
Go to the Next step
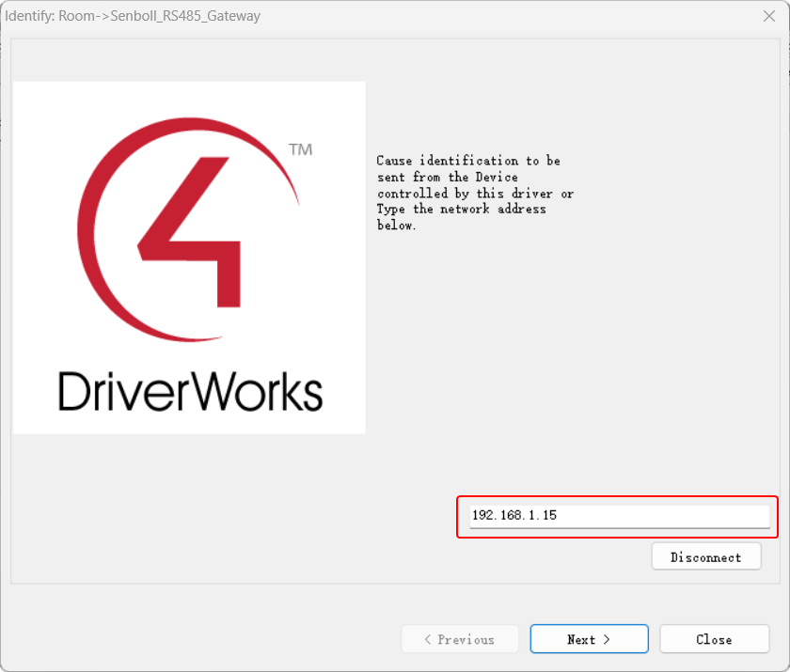pos(589,639)
